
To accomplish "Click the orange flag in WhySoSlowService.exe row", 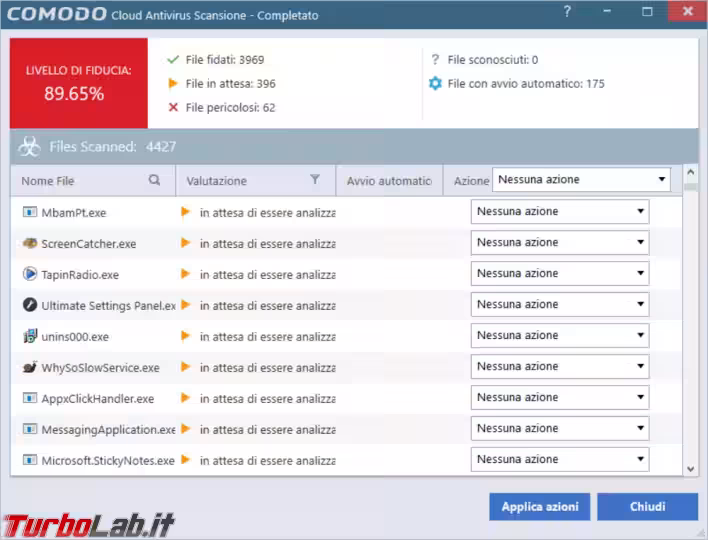I will (x=185, y=367).
